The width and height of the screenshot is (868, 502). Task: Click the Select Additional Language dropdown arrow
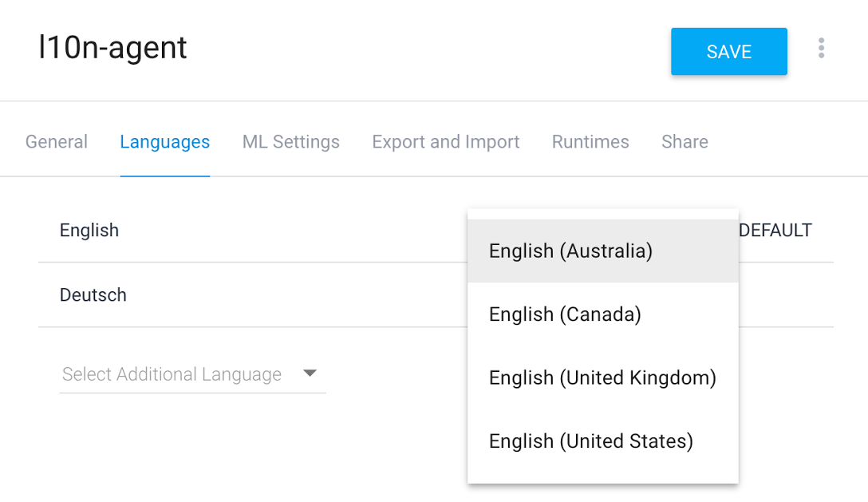point(310,374)
